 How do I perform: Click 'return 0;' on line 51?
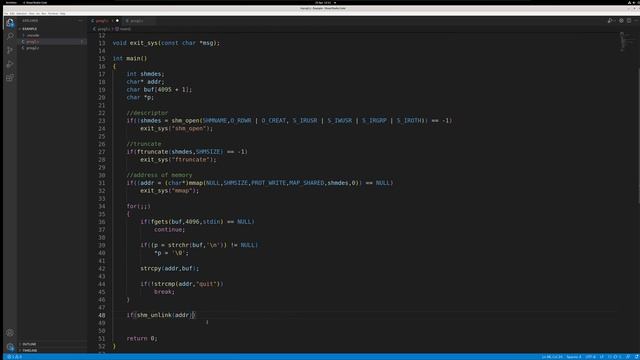142,338
